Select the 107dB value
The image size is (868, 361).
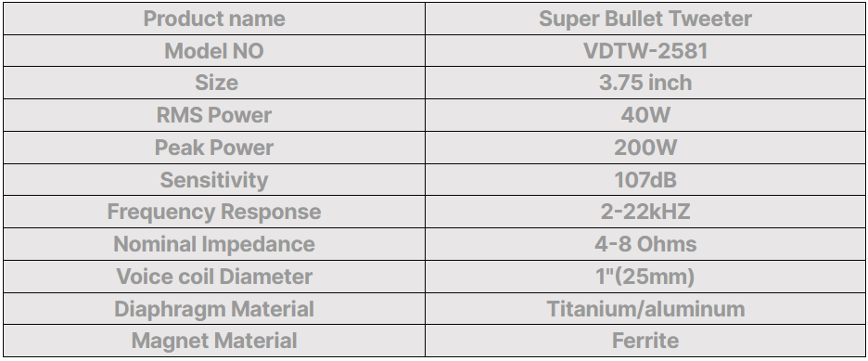645,180
